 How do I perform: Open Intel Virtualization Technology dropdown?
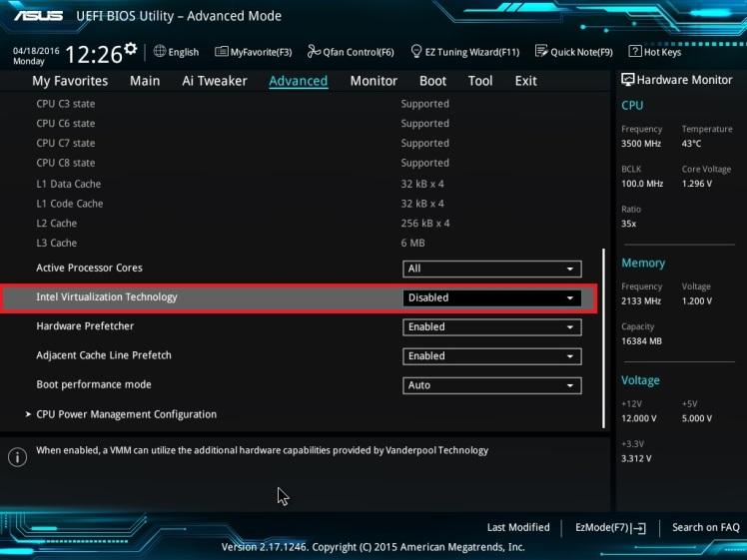click(x=492, y=298)
